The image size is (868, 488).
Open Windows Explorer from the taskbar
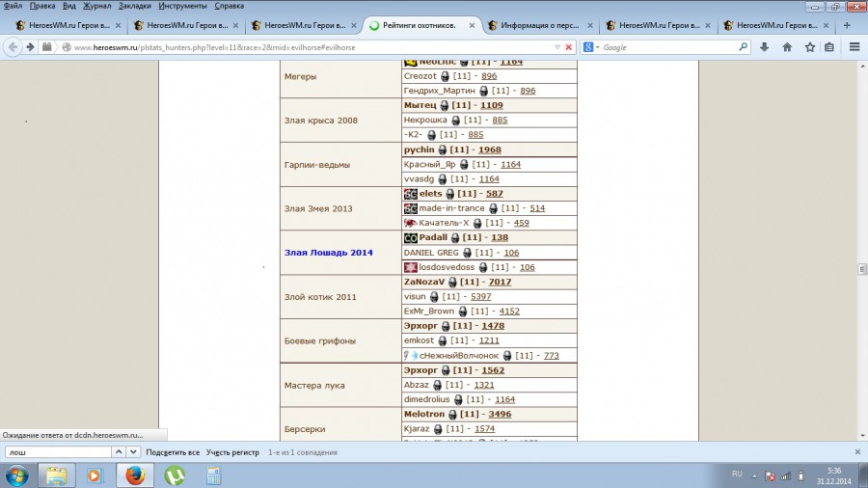[x=57, y=475]
